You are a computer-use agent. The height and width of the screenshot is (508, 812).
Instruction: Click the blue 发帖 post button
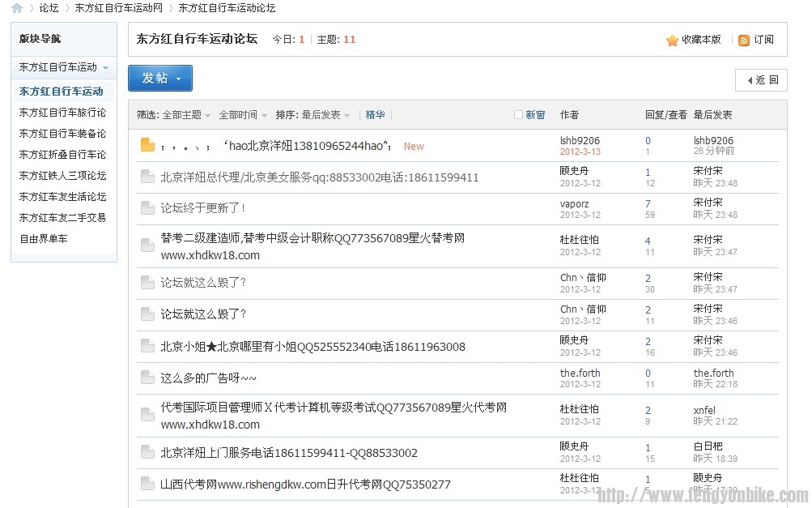coord(159,78)
